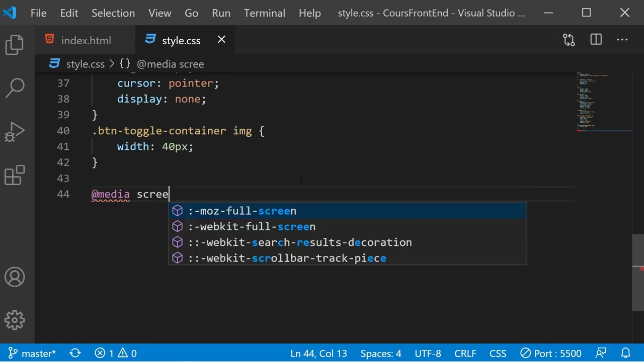The height and width of the screenshot is (362, 644).
Task: Change line ending via CRLF indicator
Action: (x=465, y=353)
